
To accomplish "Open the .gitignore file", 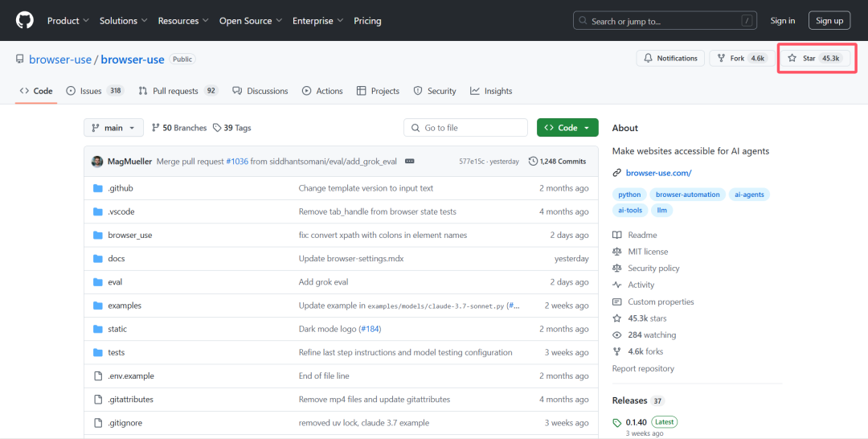I will [125, 423].
